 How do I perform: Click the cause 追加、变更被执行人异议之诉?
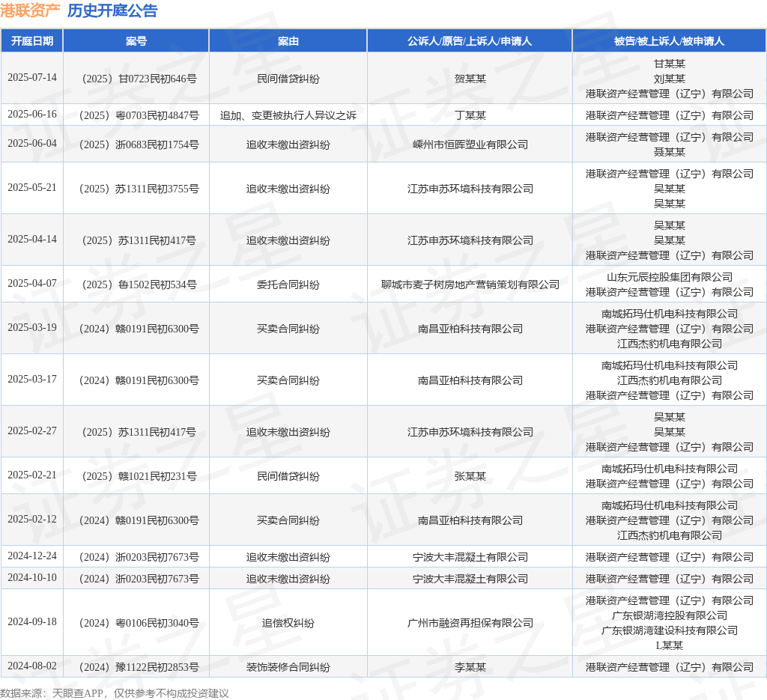coord(288,115)
